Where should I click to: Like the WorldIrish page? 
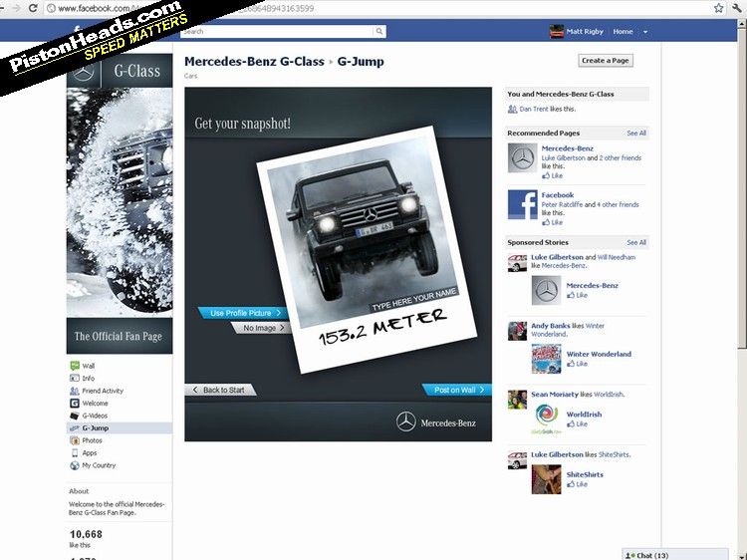pos(577,424)
